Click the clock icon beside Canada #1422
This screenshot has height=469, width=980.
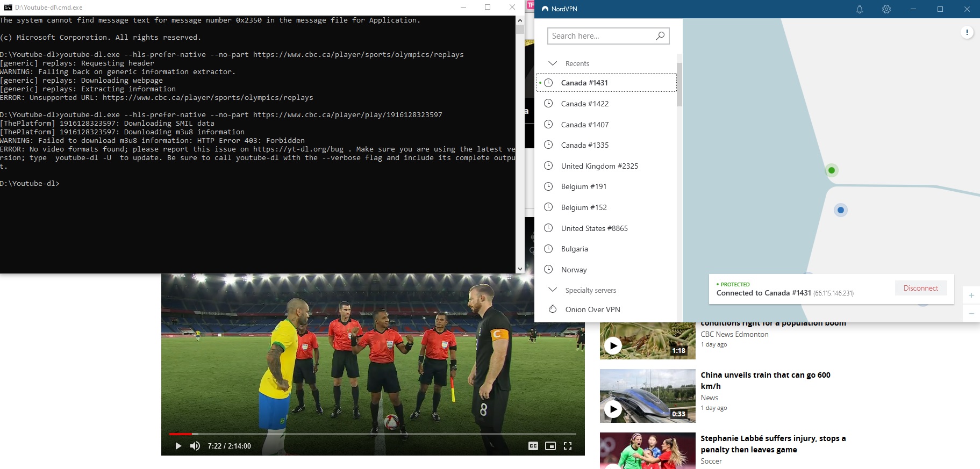click(x=548, y=104)
